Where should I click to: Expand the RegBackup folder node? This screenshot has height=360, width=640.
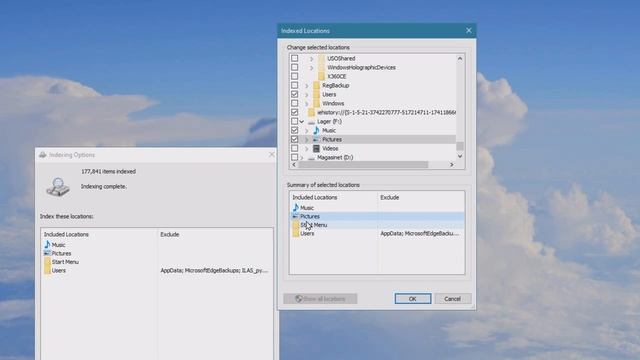pos(307,86)
